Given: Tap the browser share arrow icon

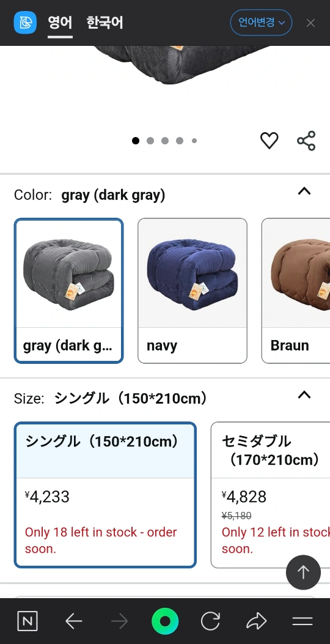Looking at the screenshot, I should pyautogui.click(x=257, y=621).
